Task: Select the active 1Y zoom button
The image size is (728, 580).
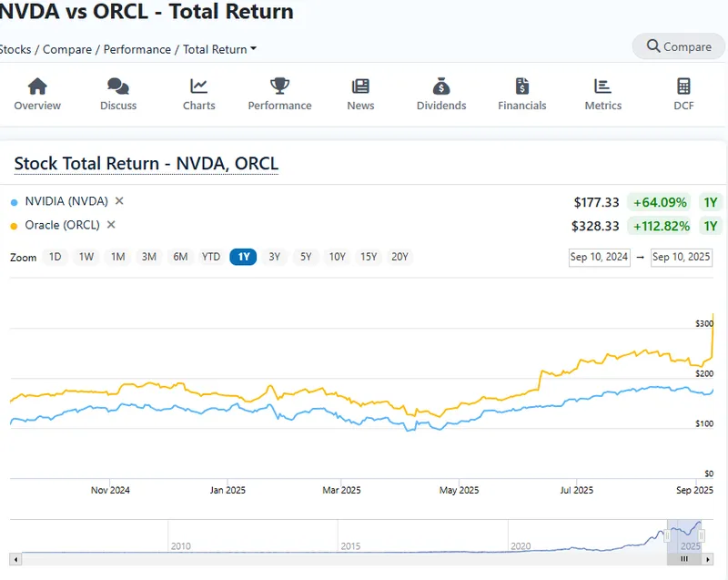Action: 243,257
